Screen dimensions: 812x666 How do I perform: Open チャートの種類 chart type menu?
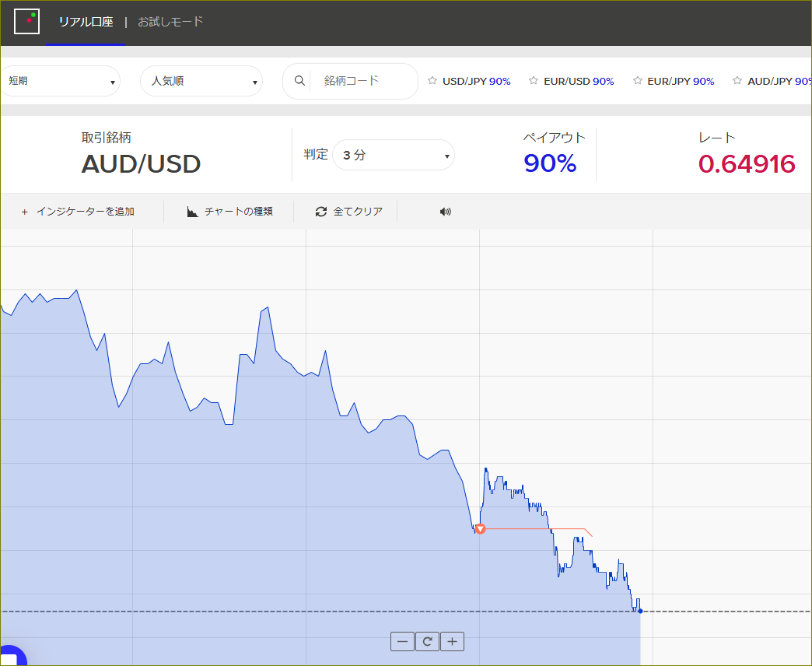coord(229,212)
